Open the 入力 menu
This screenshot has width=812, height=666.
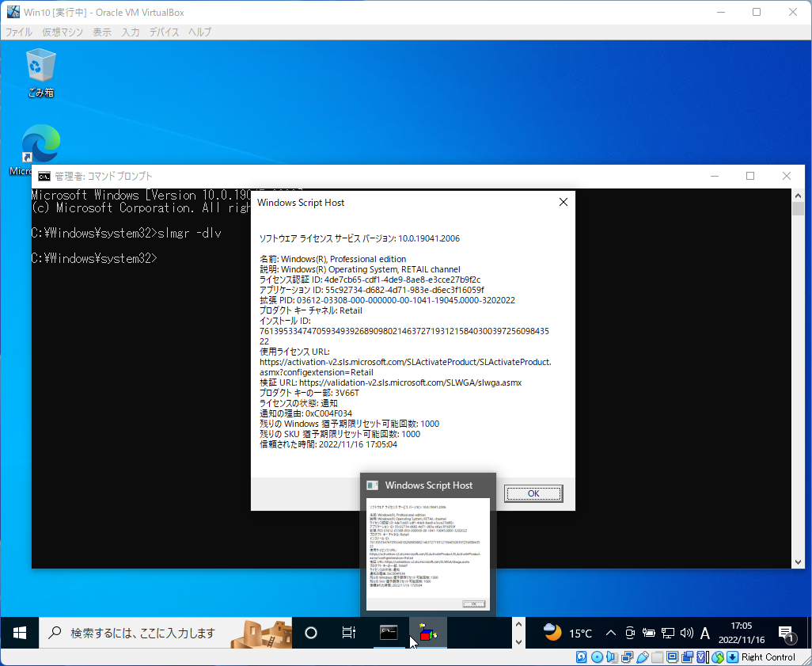[x=131, y=32]
